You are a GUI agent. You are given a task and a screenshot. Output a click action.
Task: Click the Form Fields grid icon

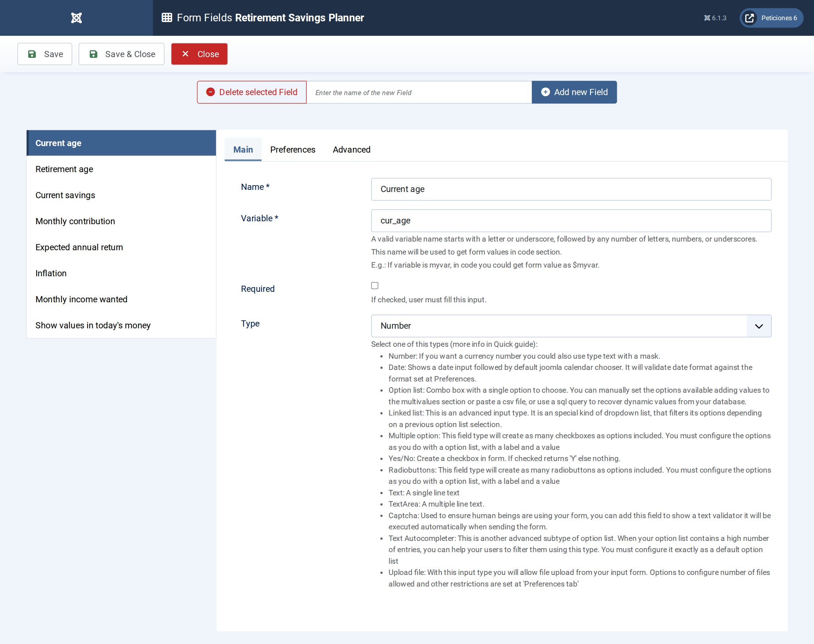tap(167, 17)
